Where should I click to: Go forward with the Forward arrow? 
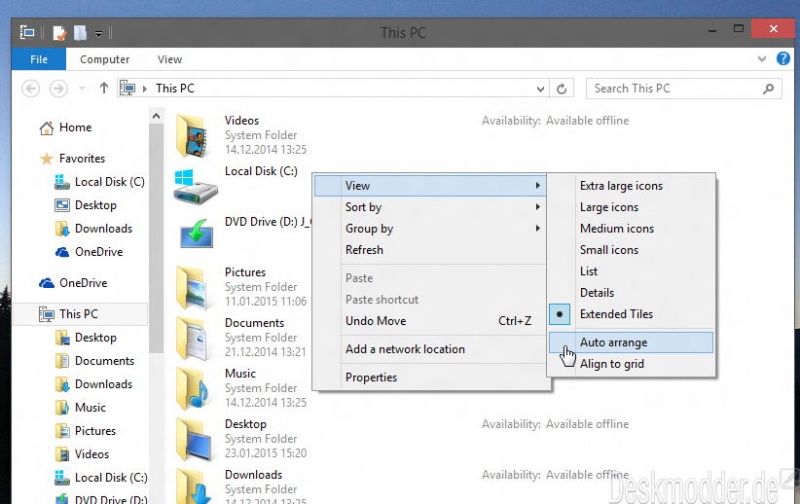click(x=59, y=89)
